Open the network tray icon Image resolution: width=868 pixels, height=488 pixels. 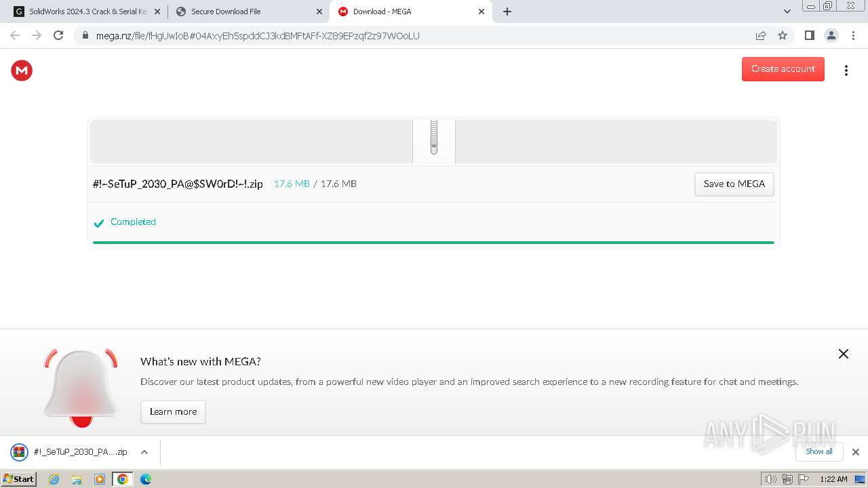787,479
